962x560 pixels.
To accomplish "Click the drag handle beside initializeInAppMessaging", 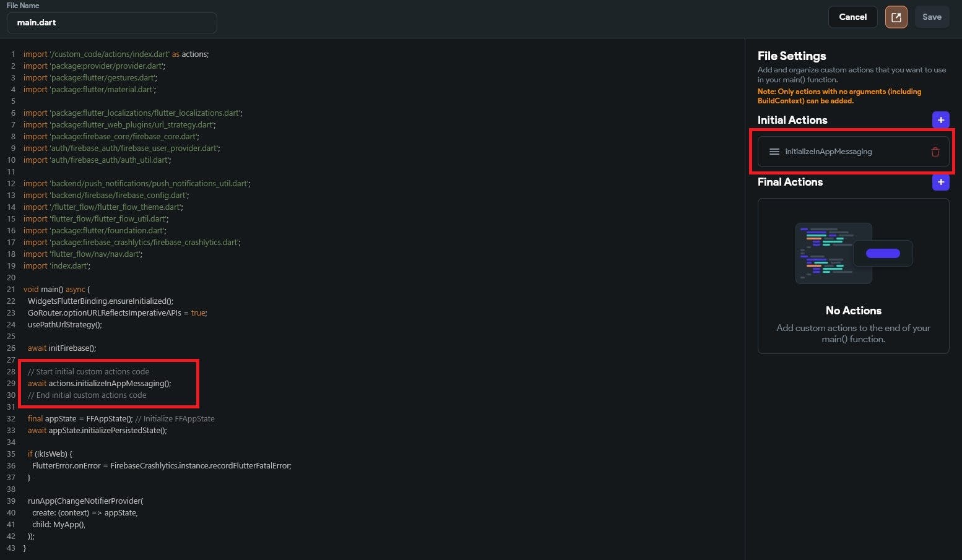I will click(x=774, y=152).
